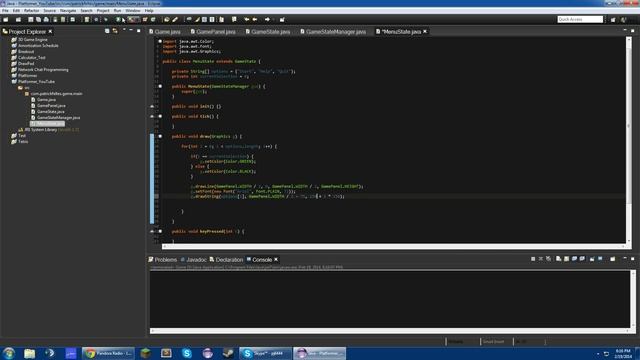640x360 pixels.
Task: Select the DrawPad project
Action: (x=26, y=64)
